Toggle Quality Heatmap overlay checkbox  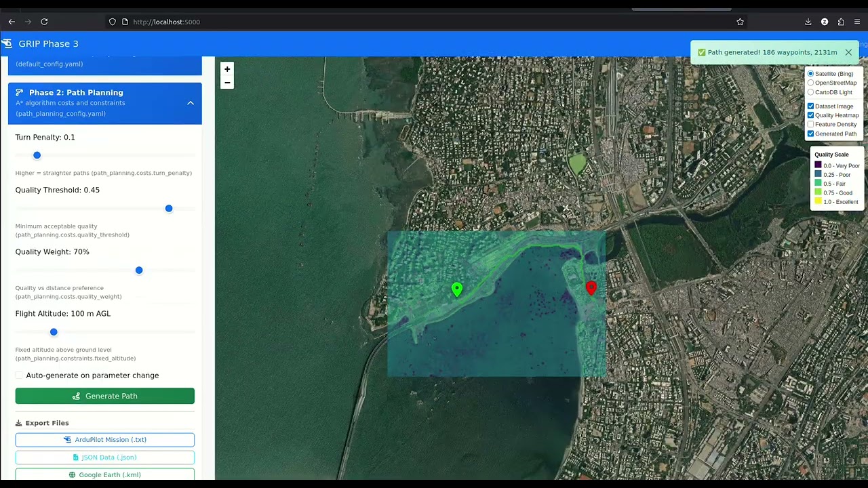point(810,115)
